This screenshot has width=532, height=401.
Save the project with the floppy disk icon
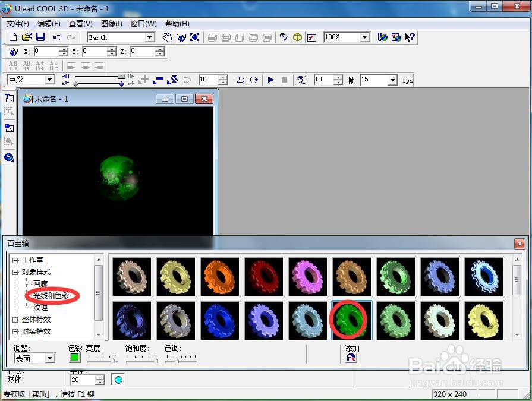pyautogui.click(x=40, y=37)
